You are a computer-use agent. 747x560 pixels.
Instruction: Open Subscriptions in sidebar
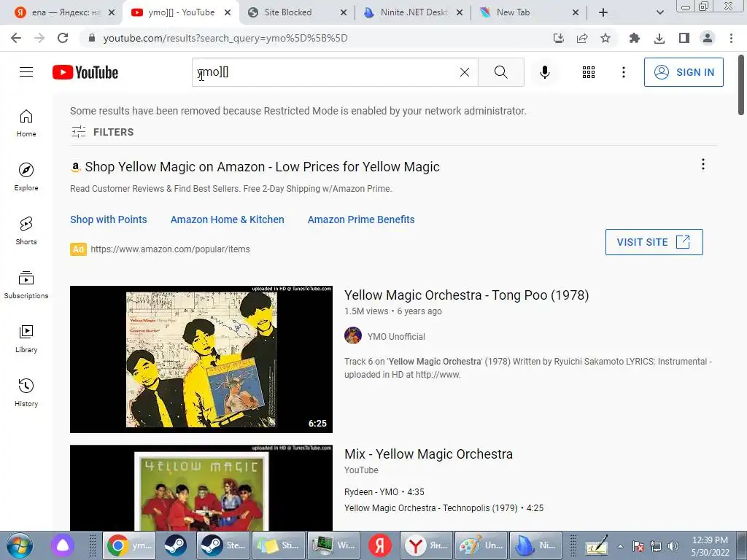click(26, 285)
